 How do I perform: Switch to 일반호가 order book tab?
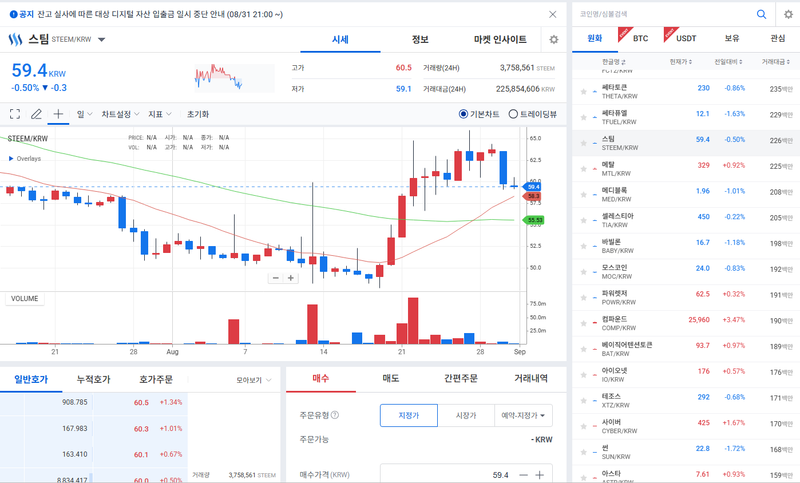tap(31, 379)
